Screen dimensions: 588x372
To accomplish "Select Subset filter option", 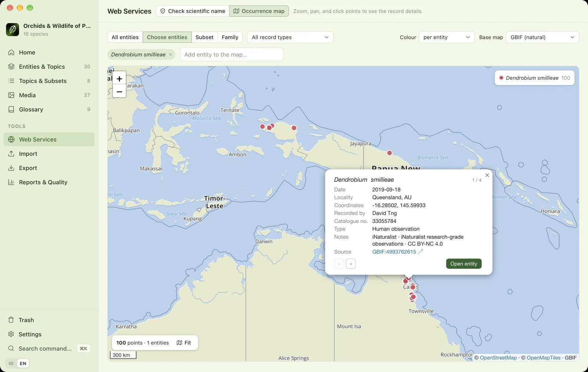I will (x=205, y=37).
